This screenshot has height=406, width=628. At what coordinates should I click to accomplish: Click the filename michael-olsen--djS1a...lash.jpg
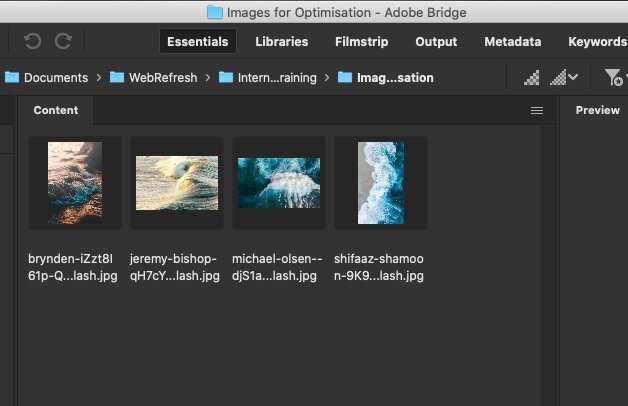click(277, 267)
